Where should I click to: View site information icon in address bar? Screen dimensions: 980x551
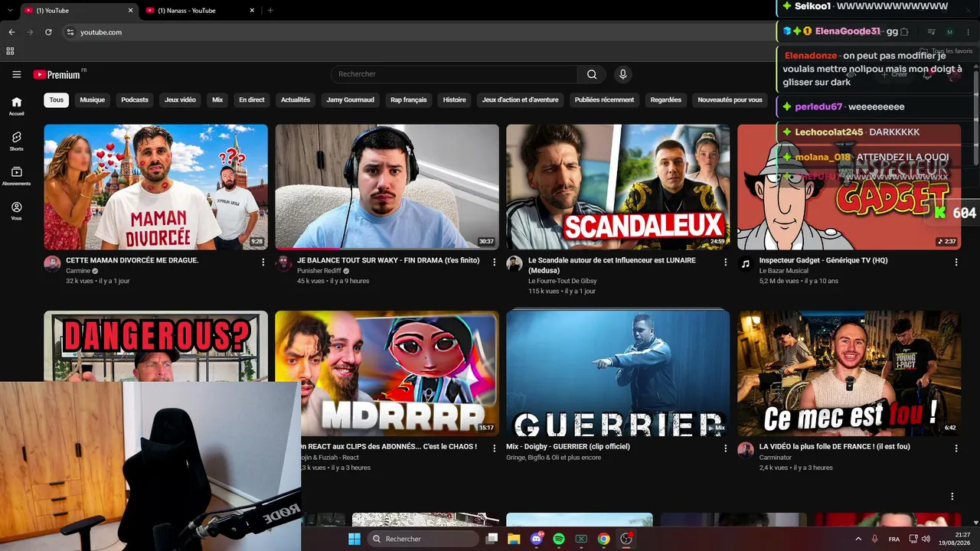[x=70, y=32]
